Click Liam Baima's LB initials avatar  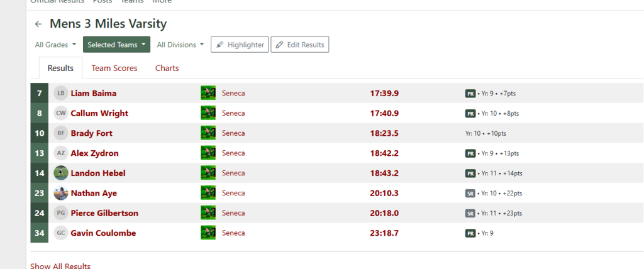click(61, 93)
